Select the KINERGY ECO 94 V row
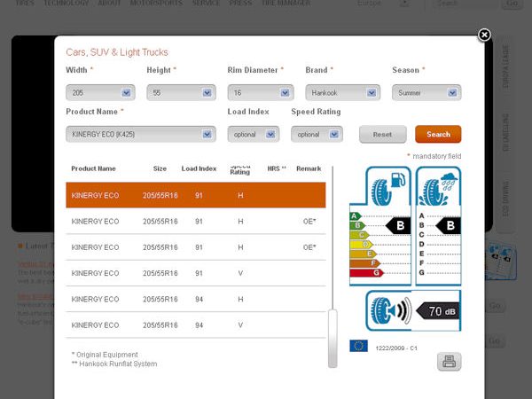Screen dimensions: 532x399 tap(196, 325)
